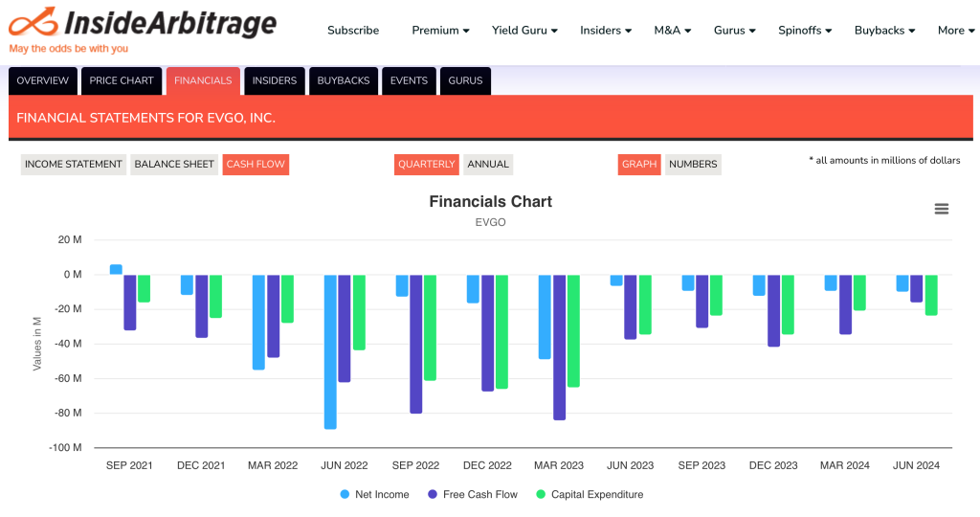
Task: Open the M&A dropdown menu
Action: click(673, 30)
